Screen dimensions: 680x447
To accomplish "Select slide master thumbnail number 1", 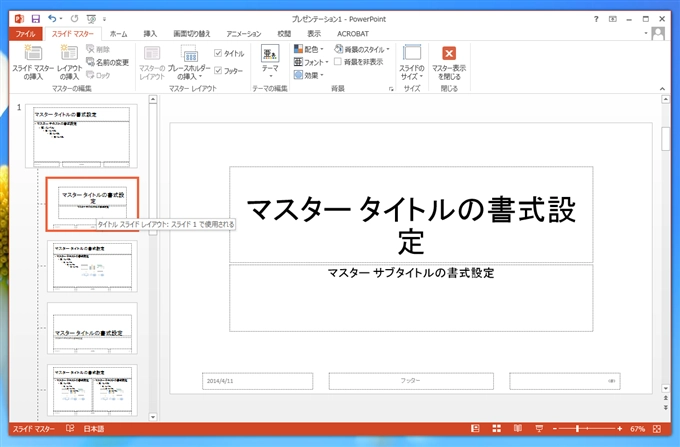I will (82, 136).
